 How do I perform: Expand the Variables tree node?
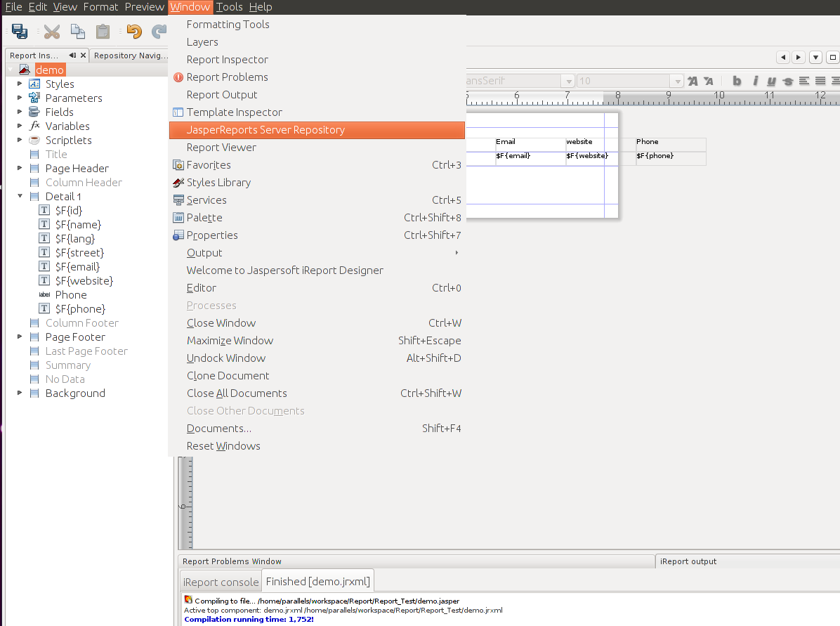pyautogui.click(x=20, y=126)
